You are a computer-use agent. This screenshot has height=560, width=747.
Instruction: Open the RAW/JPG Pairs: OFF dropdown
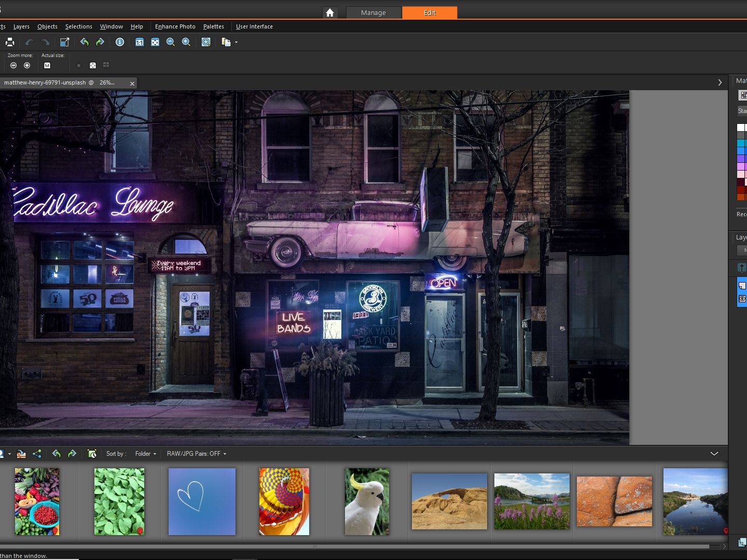(197, 454)
